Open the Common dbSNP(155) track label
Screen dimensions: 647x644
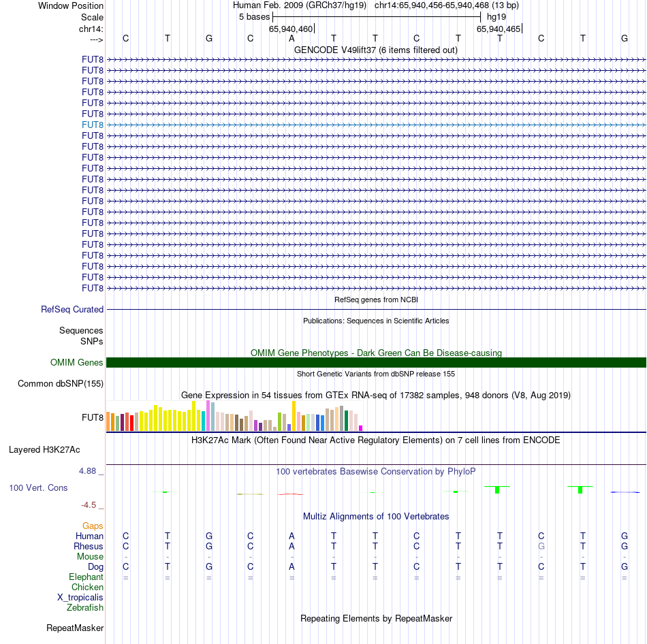[61, 384]
